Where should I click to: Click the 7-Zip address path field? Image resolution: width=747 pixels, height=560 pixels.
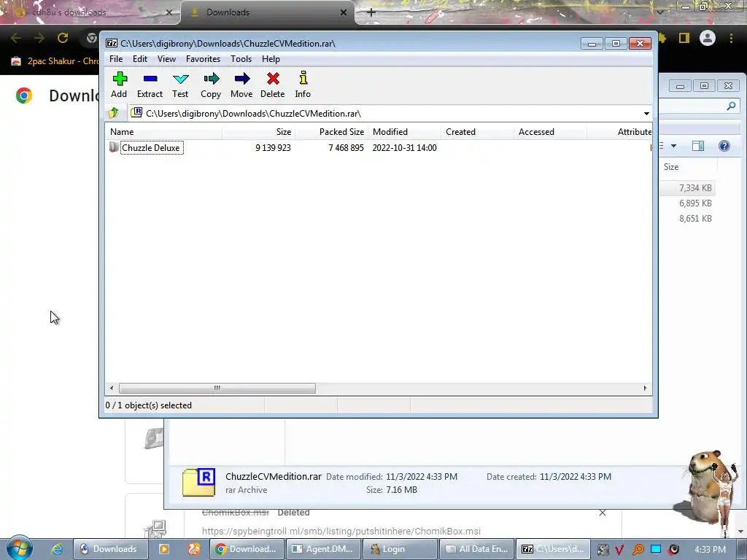click(x=384, y=113)
